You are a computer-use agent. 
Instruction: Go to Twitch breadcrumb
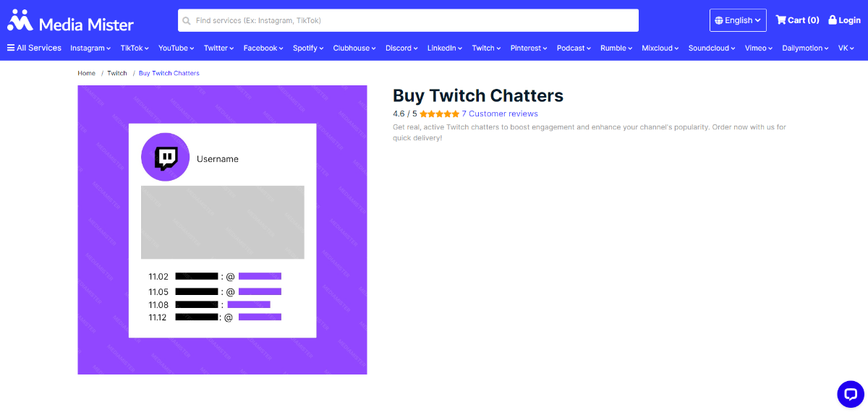pos(117,73)
